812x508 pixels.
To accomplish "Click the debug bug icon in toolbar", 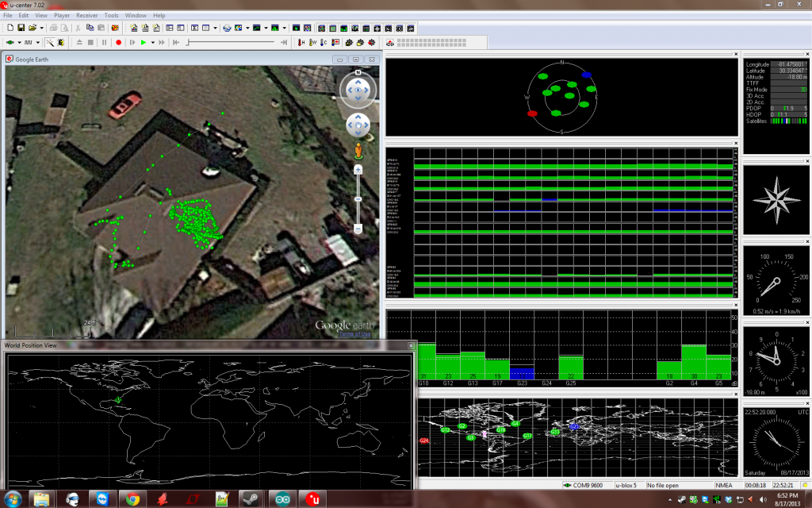I will tap(60, 42).
